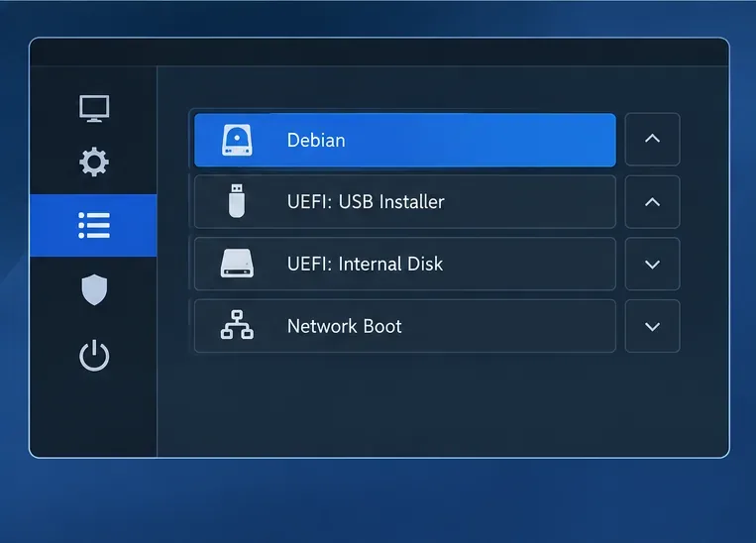
Task: Select the UEFI: Internal Disk boot entry
Action: [405, 264]
